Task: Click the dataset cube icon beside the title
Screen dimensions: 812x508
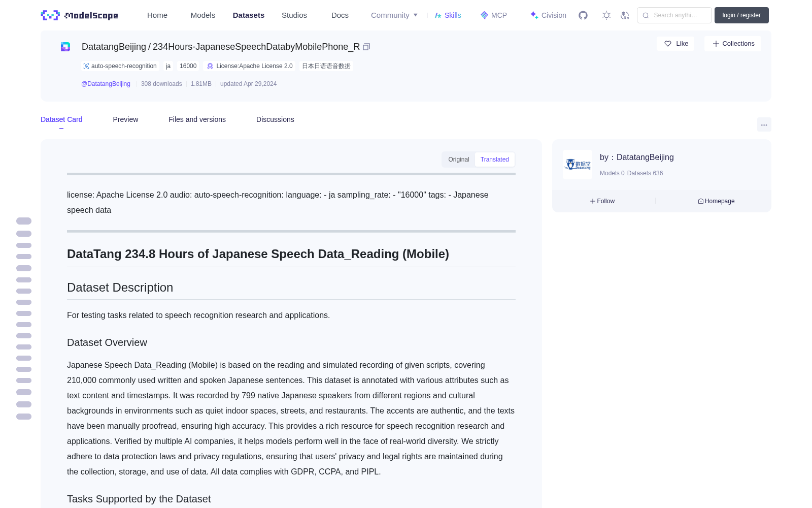Action: [65, 47]
